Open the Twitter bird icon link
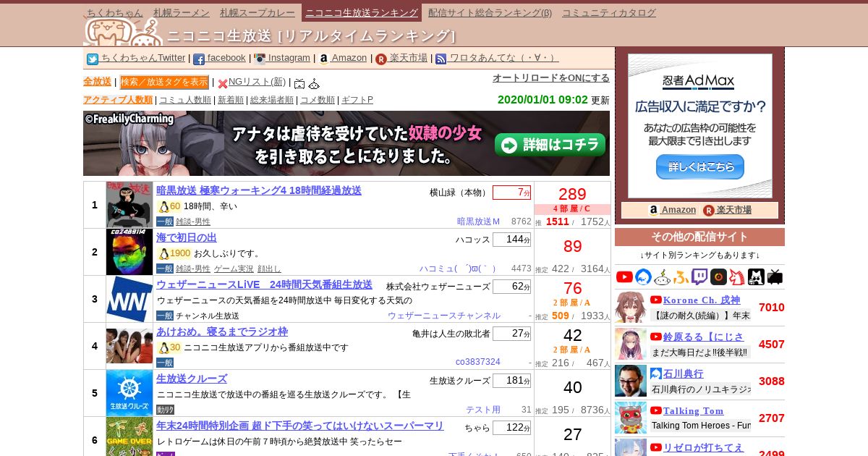Screen dimensions: 868x456 93,59
